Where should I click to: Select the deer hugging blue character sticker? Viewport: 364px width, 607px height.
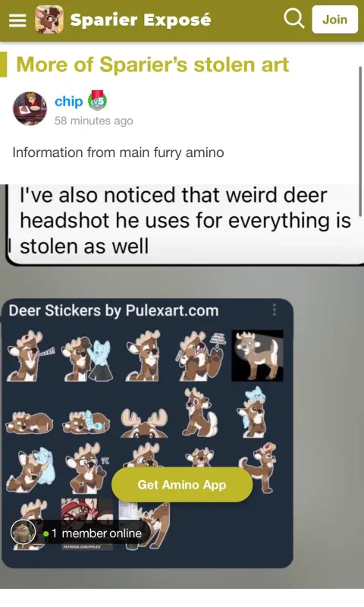(x=30, y=467)
